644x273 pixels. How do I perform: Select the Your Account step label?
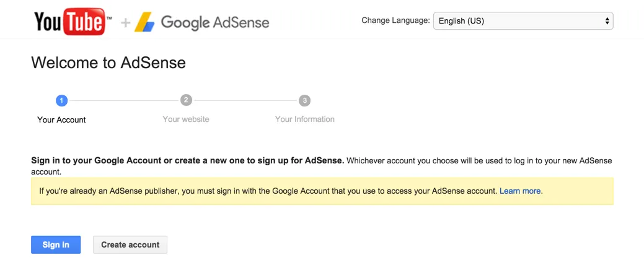tap(61, 119)
